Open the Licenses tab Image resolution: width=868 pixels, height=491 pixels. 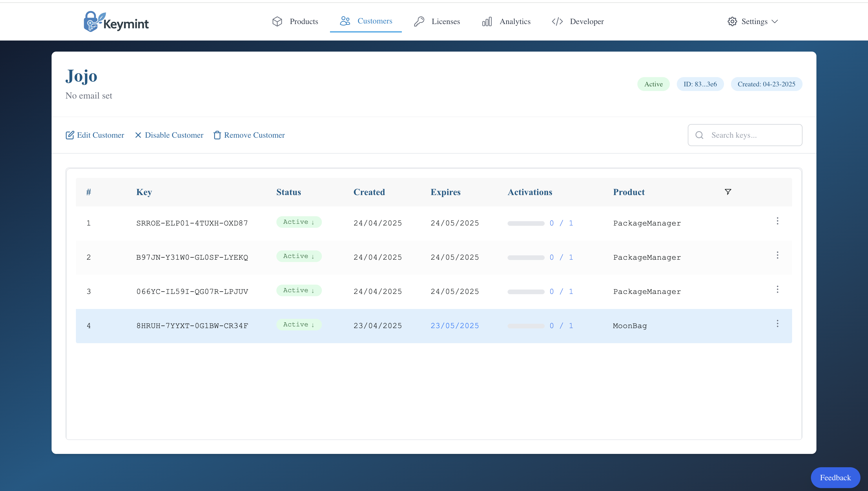click(x=445, y=21)
